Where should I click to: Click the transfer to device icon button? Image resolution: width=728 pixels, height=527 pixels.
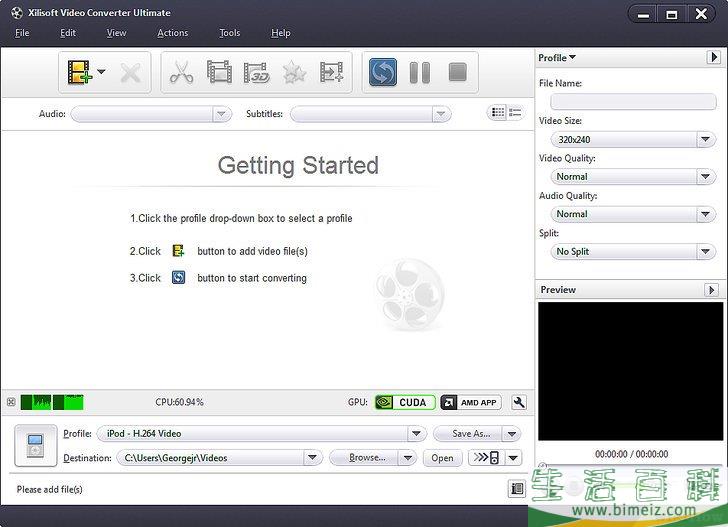[487, 458]
